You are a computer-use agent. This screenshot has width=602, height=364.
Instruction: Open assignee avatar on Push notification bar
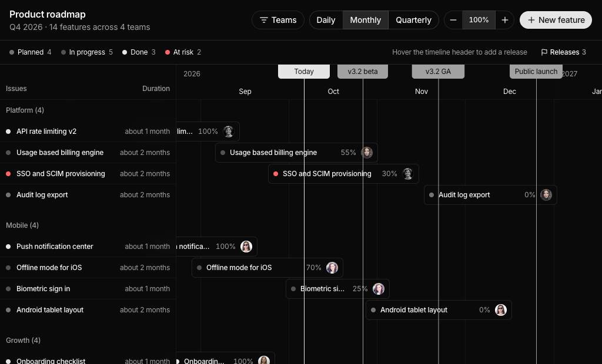(246, 247)
